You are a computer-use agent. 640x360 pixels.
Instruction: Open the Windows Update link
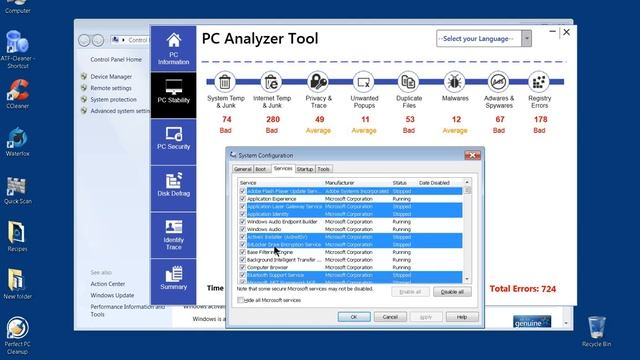pos(112,295)
